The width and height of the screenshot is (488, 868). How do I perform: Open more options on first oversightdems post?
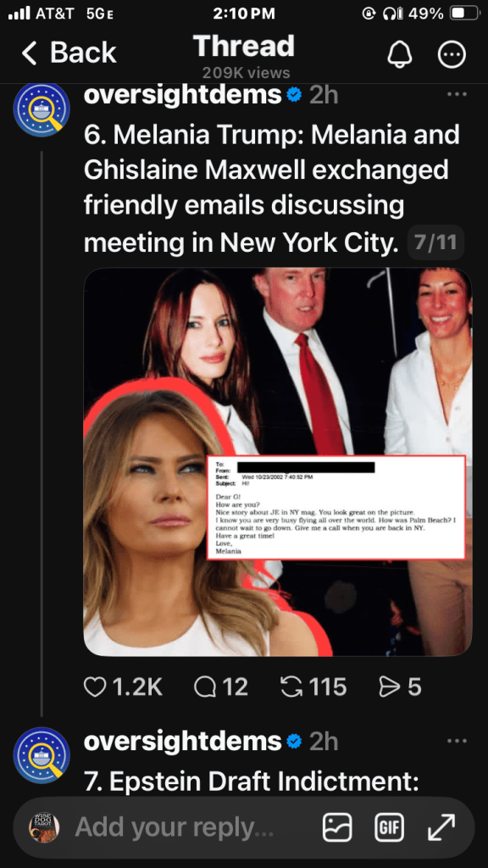pos(457,95)
